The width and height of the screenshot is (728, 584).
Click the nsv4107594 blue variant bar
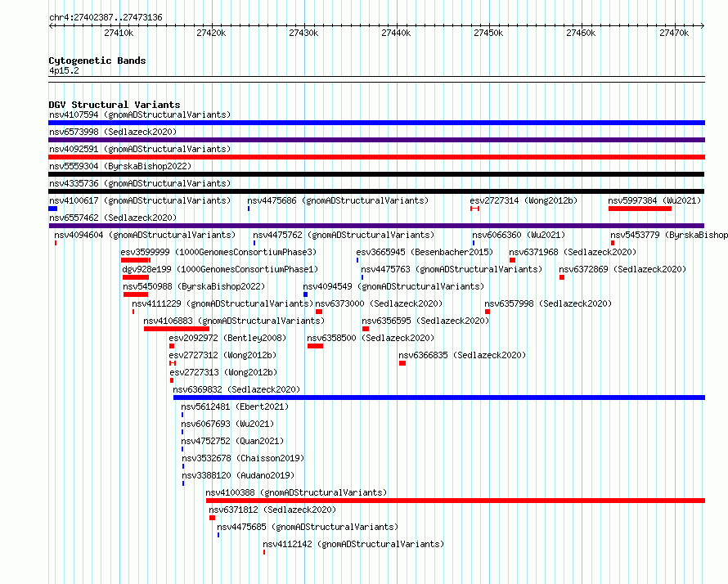point(376,123)
